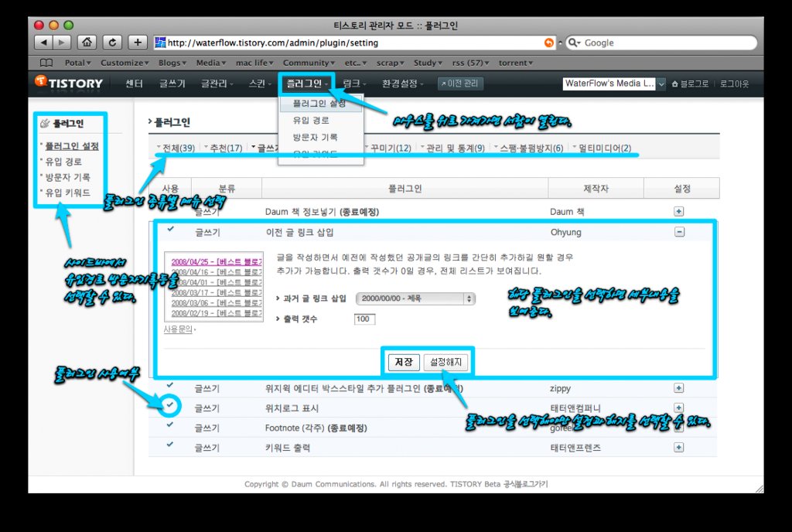Toggle the 이전 글 링크 삽입 plugin checkmark

tap(171, 229)
